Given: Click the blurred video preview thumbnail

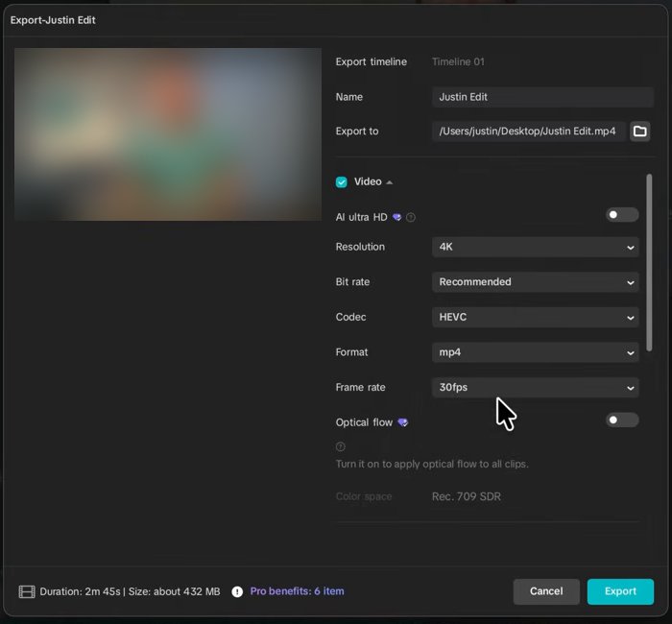Looking at the screenshot, I should click(168, 134).
